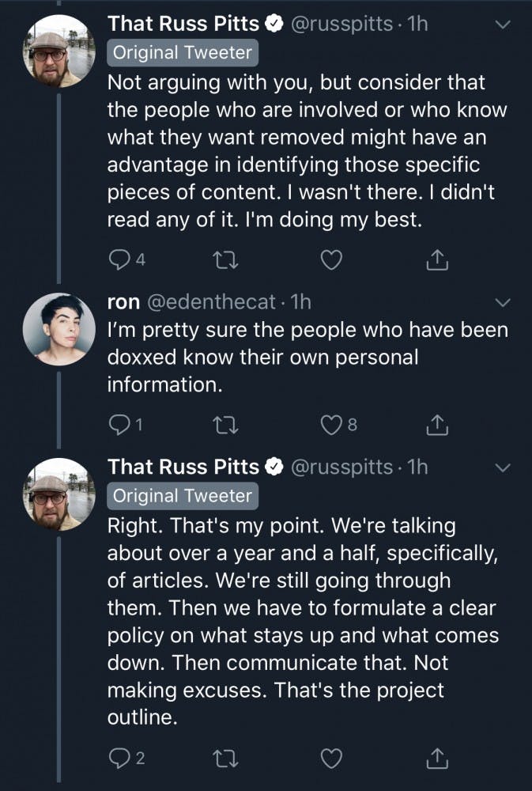View ron's profile picture
The width and height of the screenshot is (532, 791).
pos(59,335)
